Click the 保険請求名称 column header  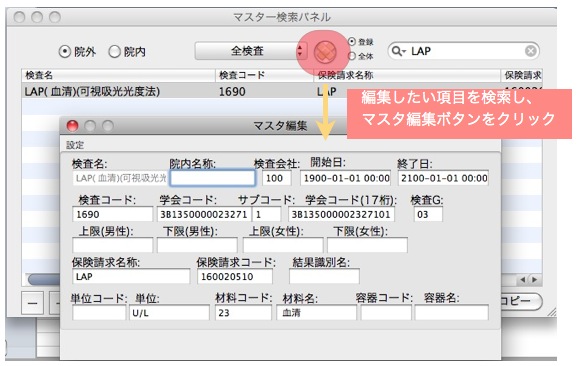click(407, 75)
